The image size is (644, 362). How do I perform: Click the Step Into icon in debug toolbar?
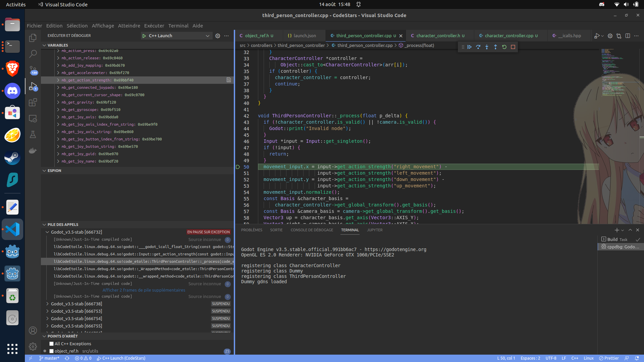pyautogui.click(x=487, y=47)
